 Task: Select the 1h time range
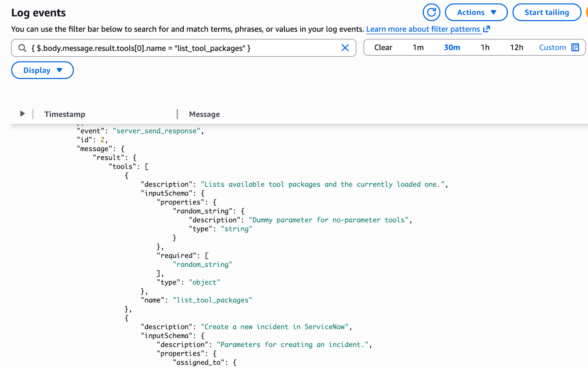485,47
